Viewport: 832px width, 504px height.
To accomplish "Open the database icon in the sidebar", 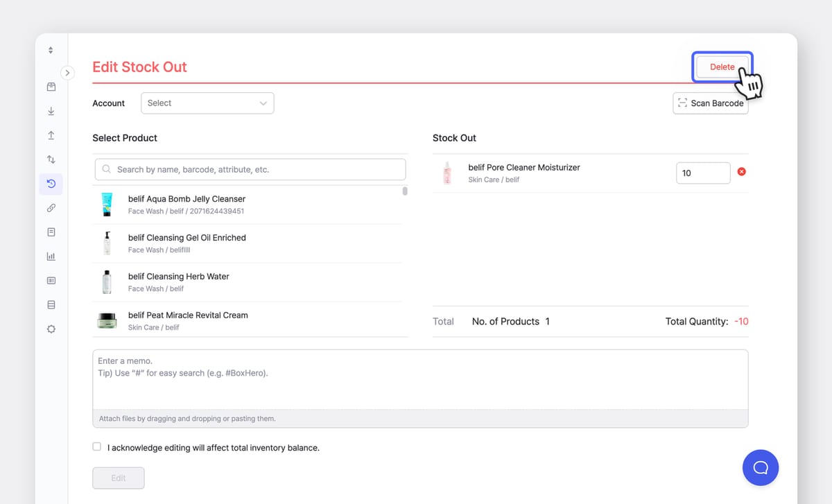I will (51, 304).
